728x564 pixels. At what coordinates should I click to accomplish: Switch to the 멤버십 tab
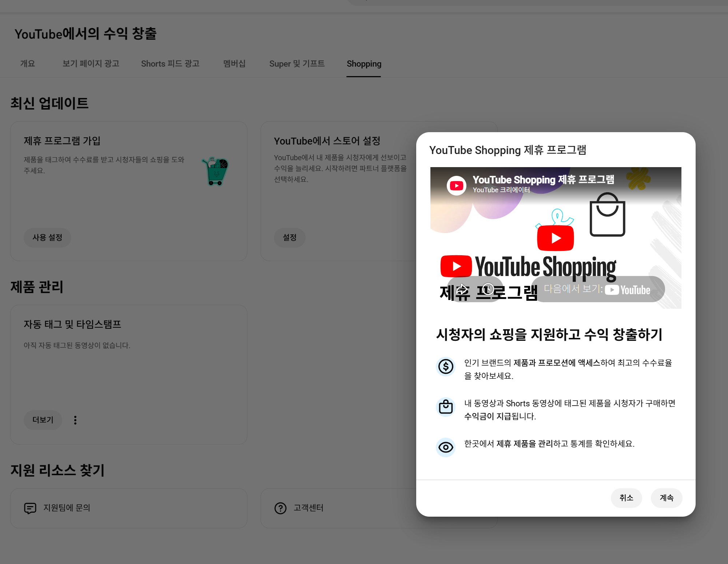click(234, 64)
